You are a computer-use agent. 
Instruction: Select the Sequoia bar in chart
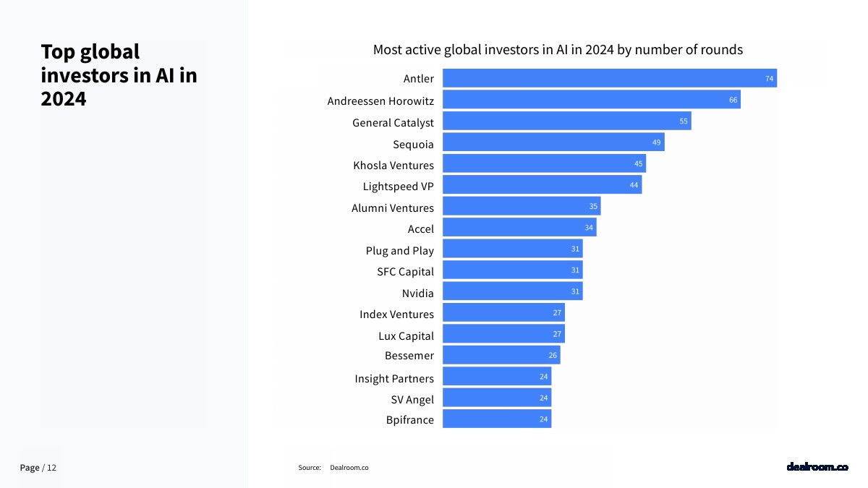tap(553, 142)
